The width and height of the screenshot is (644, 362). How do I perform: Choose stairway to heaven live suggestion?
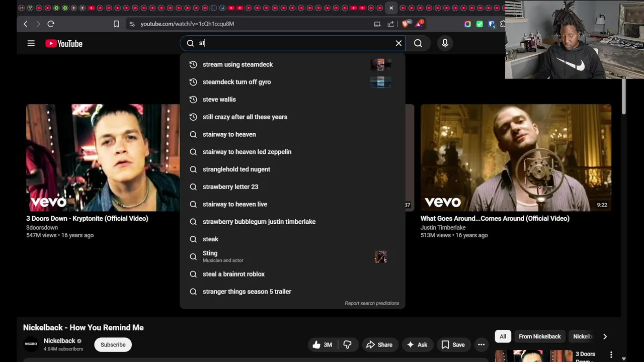(x=292, y=204)
